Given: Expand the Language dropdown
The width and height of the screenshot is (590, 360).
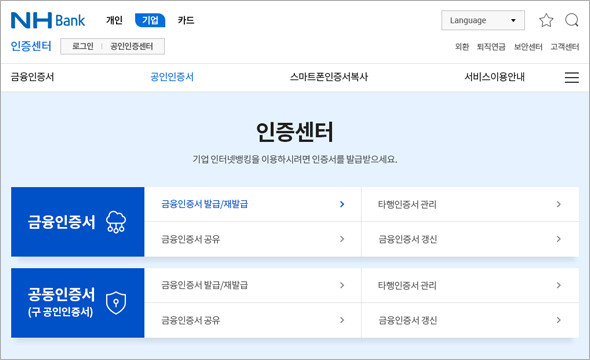Looking at the screenshot, I should 483,20.
